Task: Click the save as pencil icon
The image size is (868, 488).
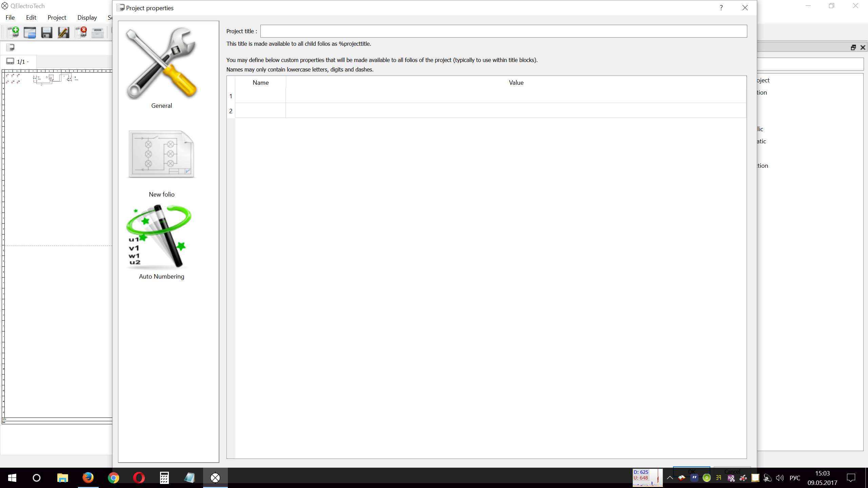Action: tap(63, 33)
